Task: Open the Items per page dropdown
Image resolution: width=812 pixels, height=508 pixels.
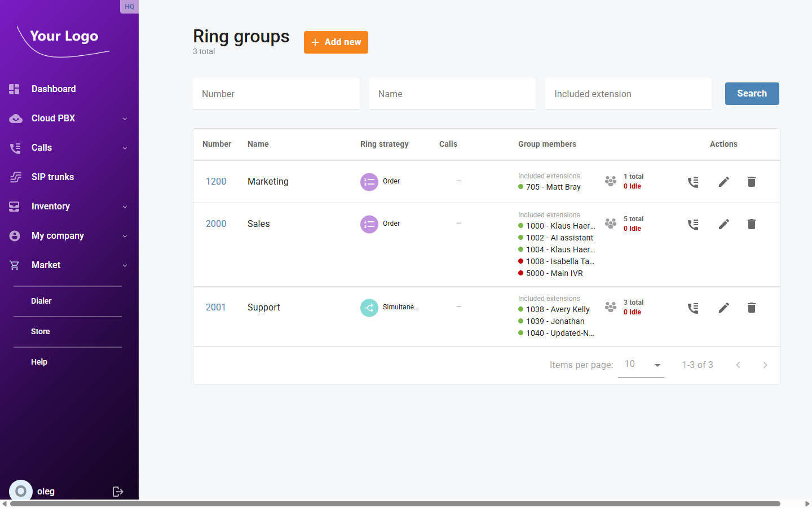Action: (x=641, y=364)
